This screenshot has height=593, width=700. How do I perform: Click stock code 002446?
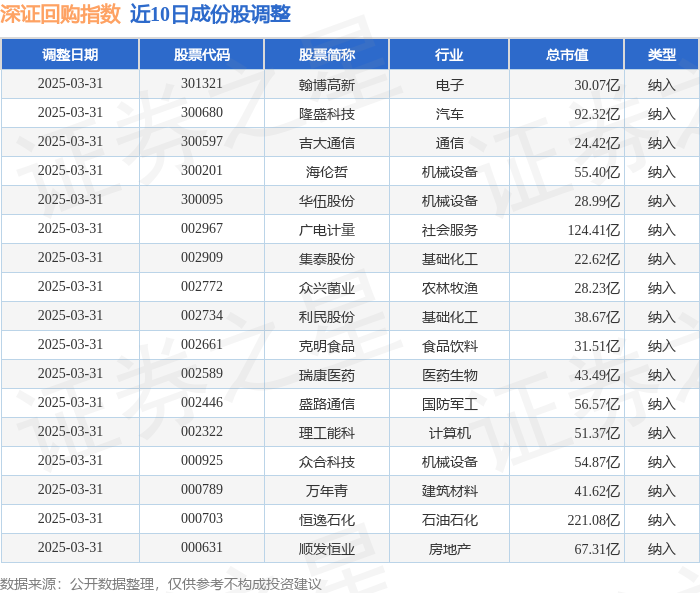202,403
